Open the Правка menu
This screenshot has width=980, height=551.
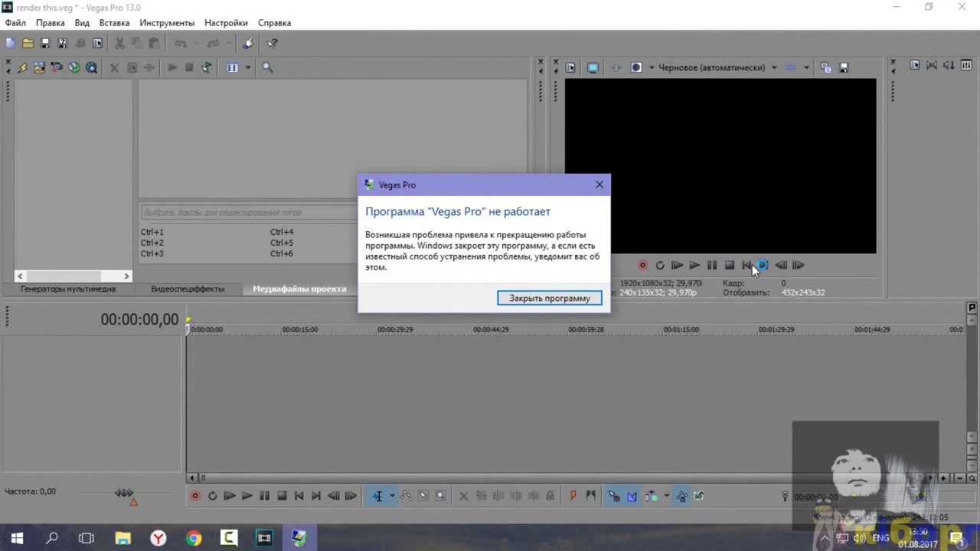pos(51,23)
